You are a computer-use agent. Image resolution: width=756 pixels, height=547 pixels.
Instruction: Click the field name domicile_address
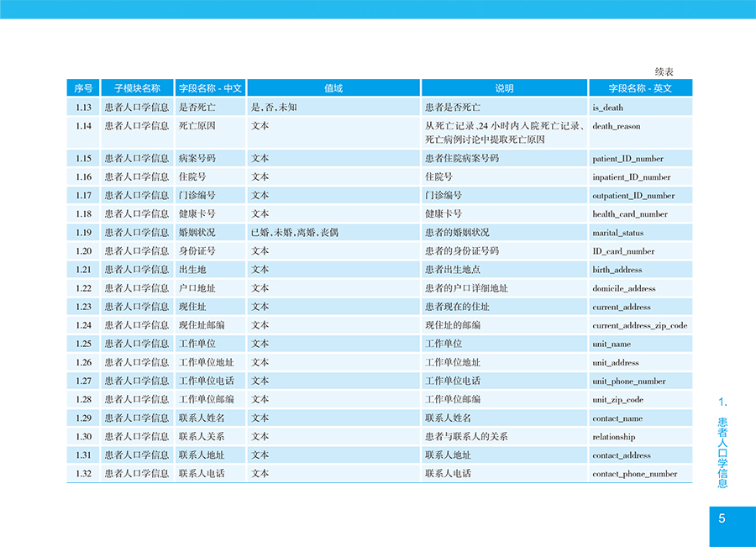pyautogui.click(x=624, y=288)
